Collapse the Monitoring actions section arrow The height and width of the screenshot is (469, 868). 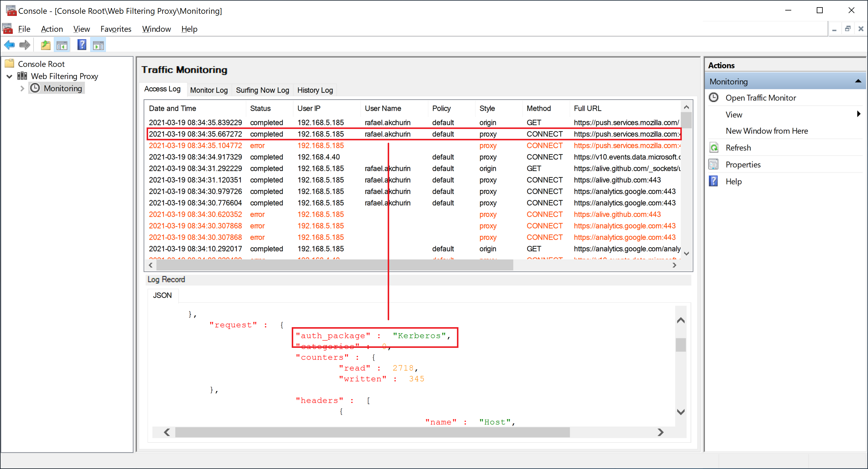click(x=858, y=81)
